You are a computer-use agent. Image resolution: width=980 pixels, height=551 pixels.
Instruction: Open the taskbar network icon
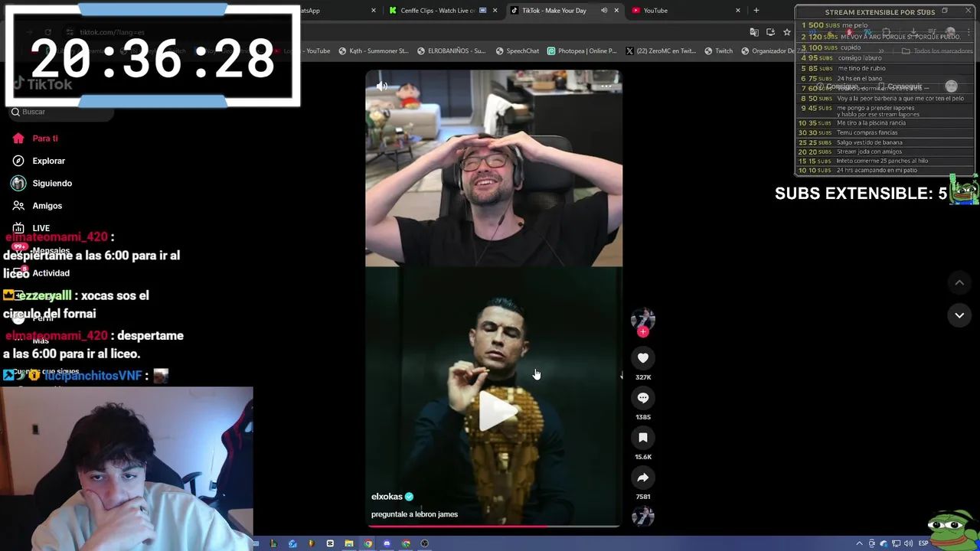point(897,544)
